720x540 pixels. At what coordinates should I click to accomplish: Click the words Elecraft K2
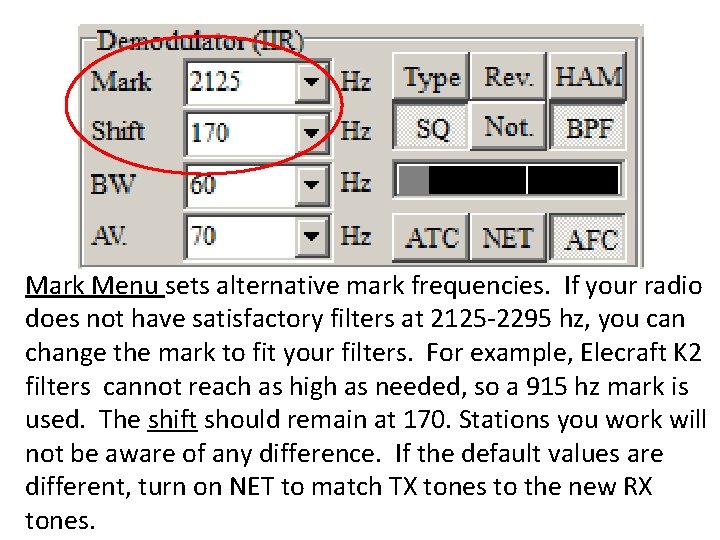(641, 353)
